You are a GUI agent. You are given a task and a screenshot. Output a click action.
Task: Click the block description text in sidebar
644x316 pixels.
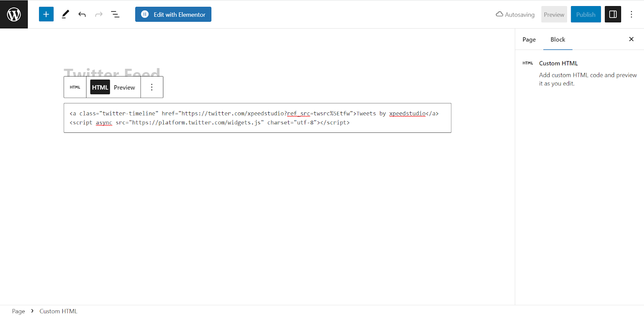point(588,79)
